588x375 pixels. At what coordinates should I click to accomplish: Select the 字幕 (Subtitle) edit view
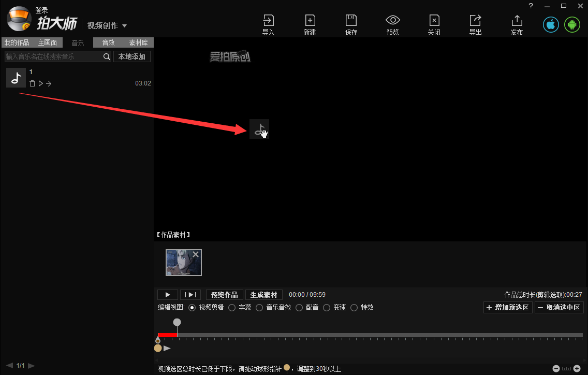click(x=231, y=307)
